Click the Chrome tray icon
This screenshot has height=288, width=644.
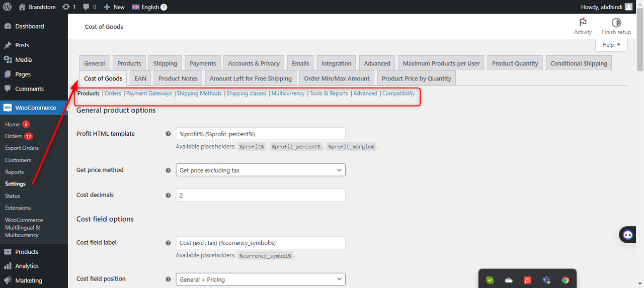[x=566, y=280]
